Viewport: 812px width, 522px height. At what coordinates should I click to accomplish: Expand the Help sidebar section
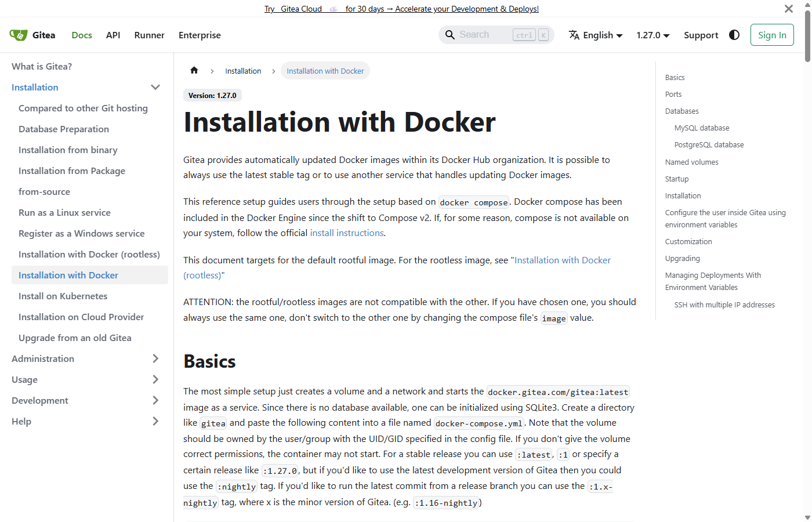tap(155, 421)
